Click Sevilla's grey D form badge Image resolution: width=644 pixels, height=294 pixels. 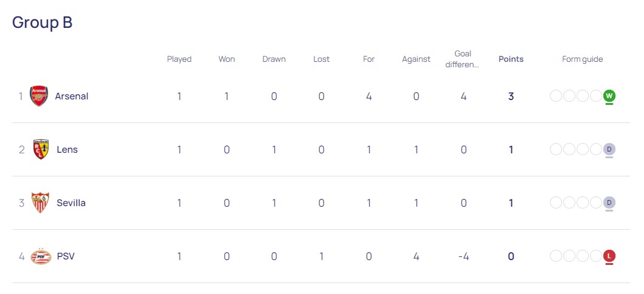pyautogui.click(x=609, y=203)
